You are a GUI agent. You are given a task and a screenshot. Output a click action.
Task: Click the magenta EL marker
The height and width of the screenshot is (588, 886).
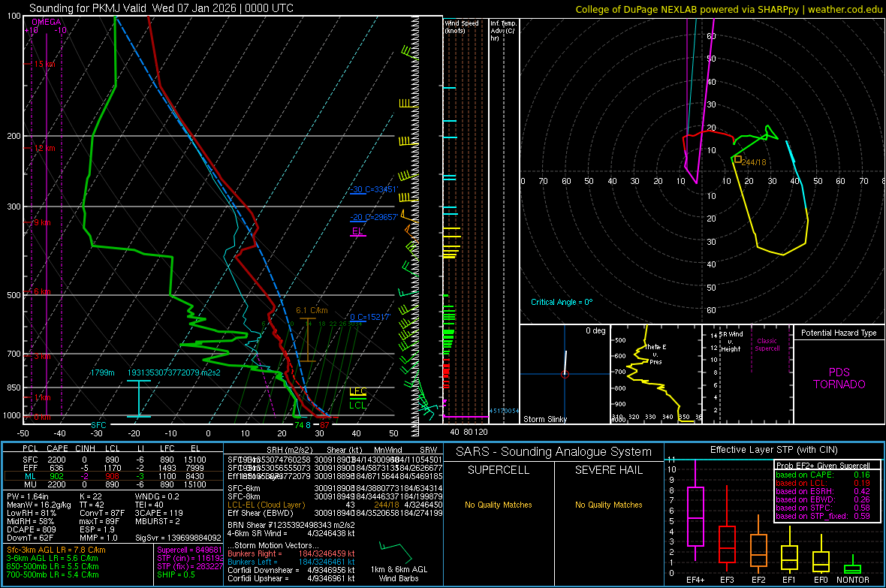[x=357, y=232]
